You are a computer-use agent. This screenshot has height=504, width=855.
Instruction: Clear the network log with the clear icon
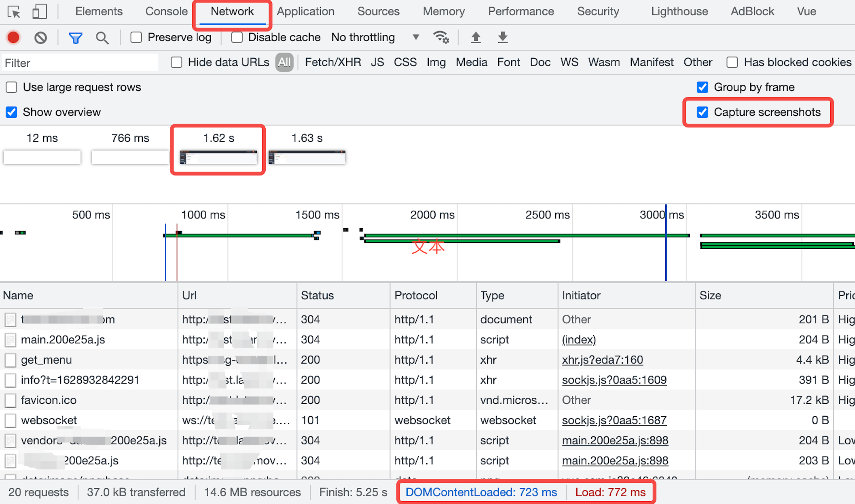click(x=40, y=38)
